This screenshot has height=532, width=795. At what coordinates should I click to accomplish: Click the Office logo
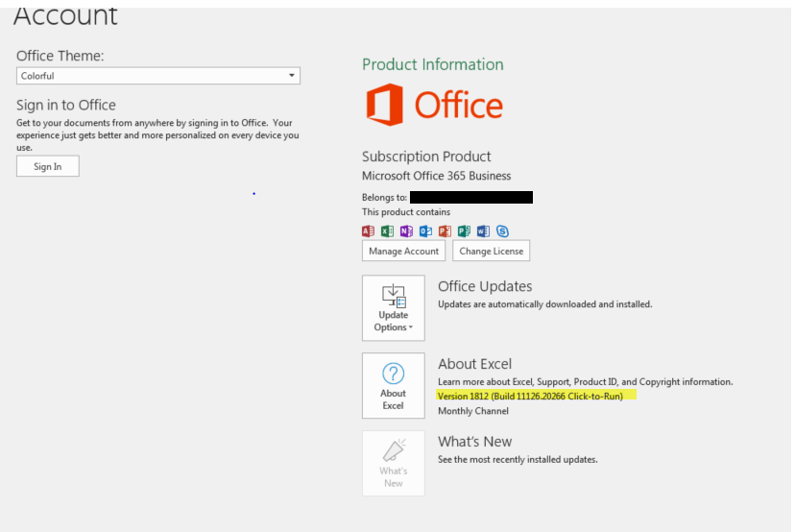tap(435, 105)
